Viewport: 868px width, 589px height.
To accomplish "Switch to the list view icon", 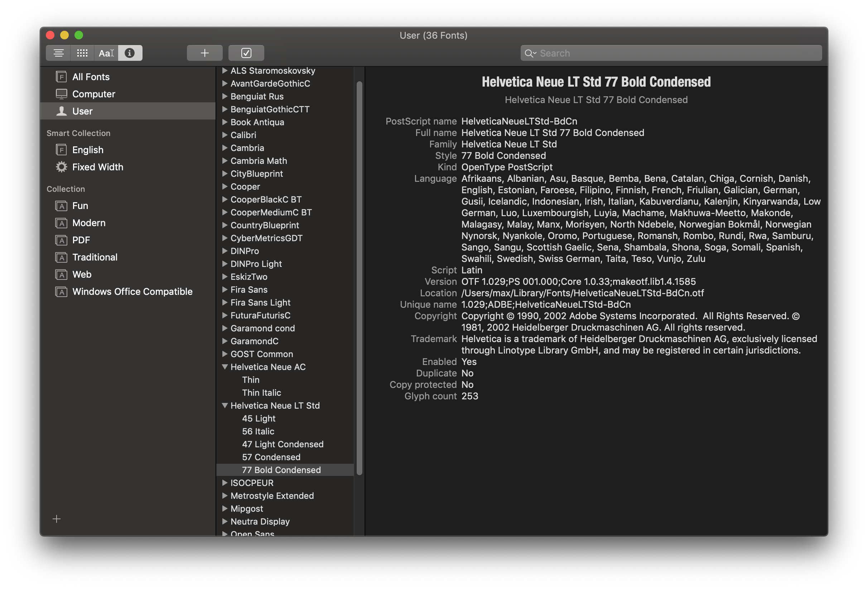I will click(x=58, y=53).
